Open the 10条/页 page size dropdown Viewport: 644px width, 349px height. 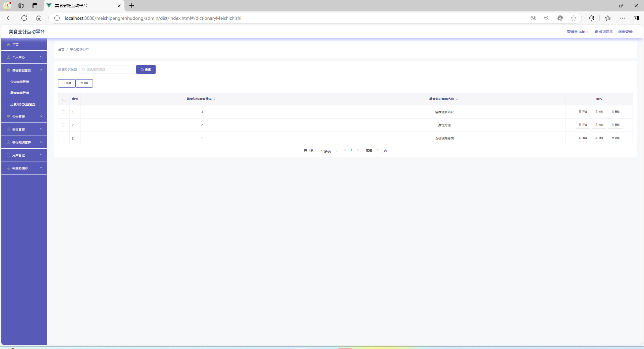point(328,151)
